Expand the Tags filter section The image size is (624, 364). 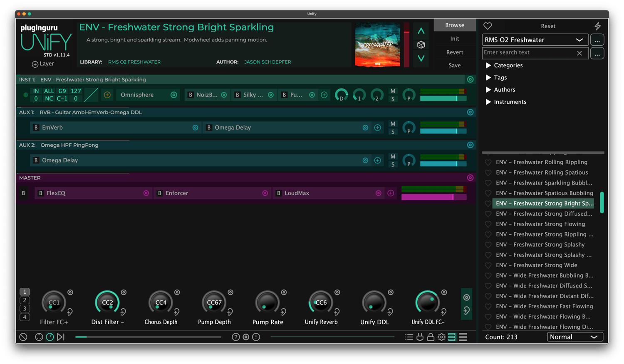coord(496,77)
